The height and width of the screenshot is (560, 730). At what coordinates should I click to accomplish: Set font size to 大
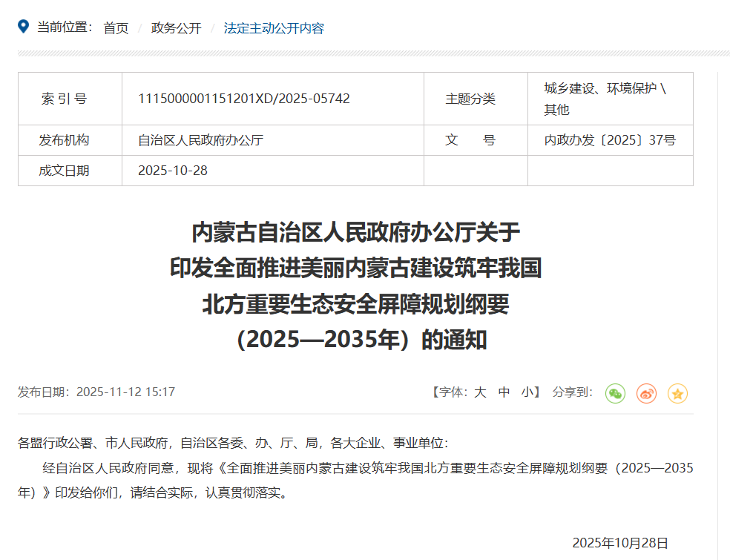(480, 392)
